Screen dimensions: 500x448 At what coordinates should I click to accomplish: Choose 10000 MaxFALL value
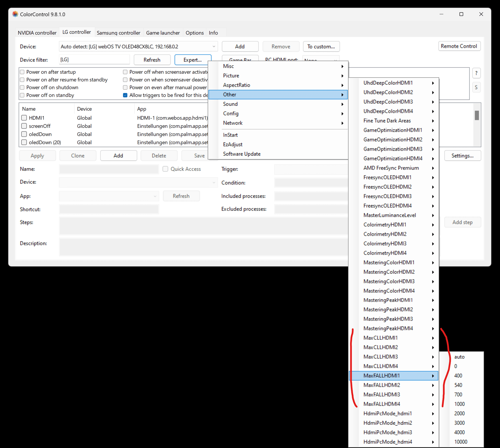(462, 442)
